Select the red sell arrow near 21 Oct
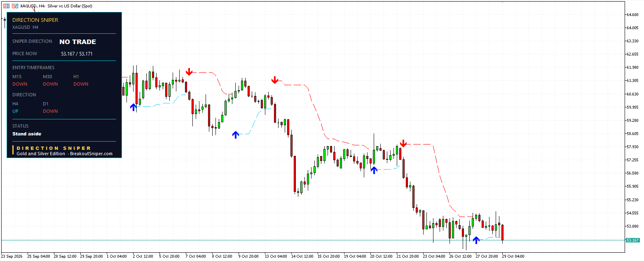 click(x=403, y=143)
